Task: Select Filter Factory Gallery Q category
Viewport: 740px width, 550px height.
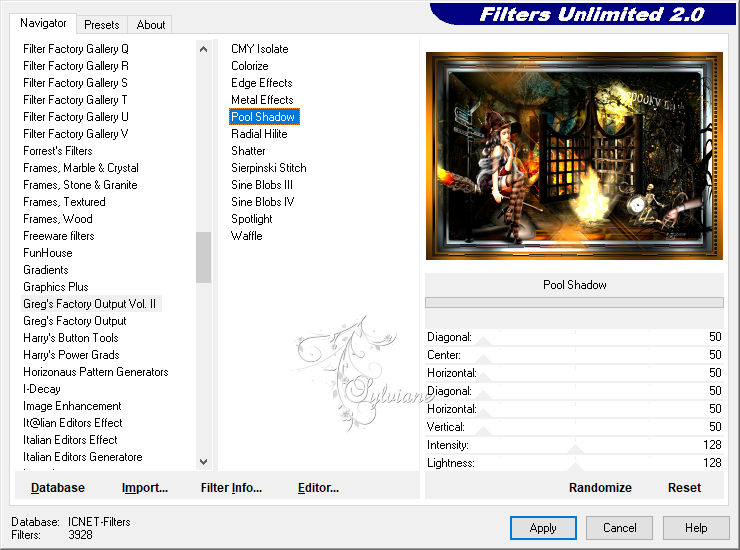Action: pos(76,49)
